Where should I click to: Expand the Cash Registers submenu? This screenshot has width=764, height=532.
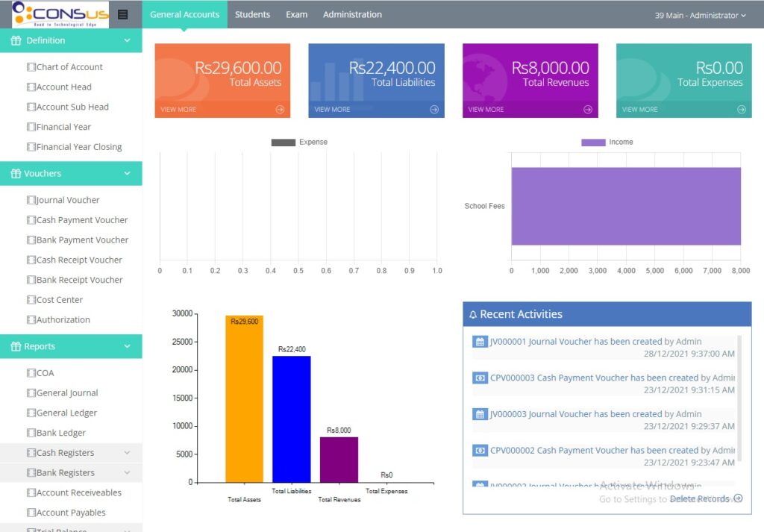click(127, 453)
